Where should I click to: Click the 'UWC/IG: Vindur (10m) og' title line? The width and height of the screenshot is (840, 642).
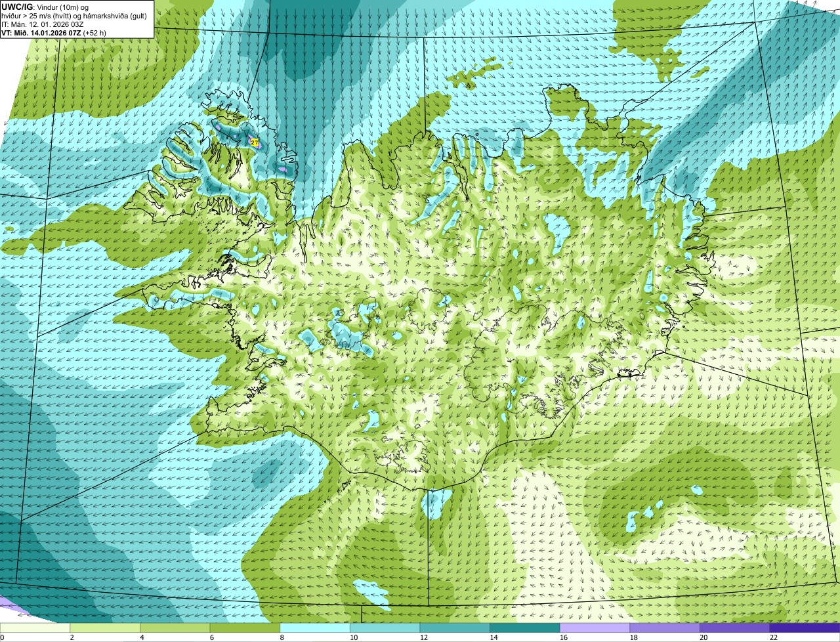pyautogui.click(x=45, y=7)
